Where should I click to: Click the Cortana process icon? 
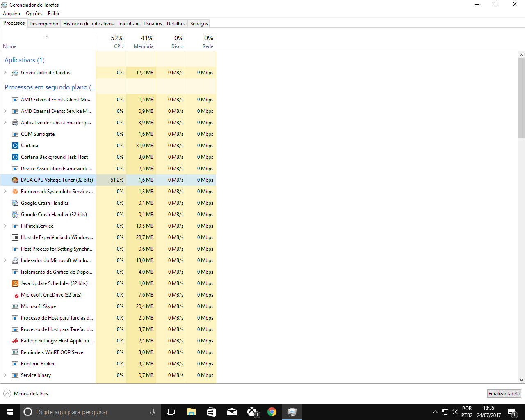coord(15,146)
